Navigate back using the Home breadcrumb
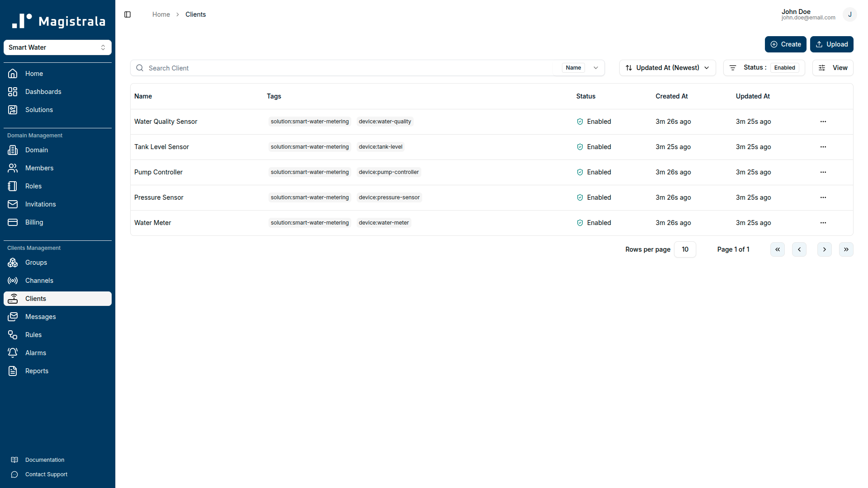Viewport: 868px width, 488px height. pos(161,14)
